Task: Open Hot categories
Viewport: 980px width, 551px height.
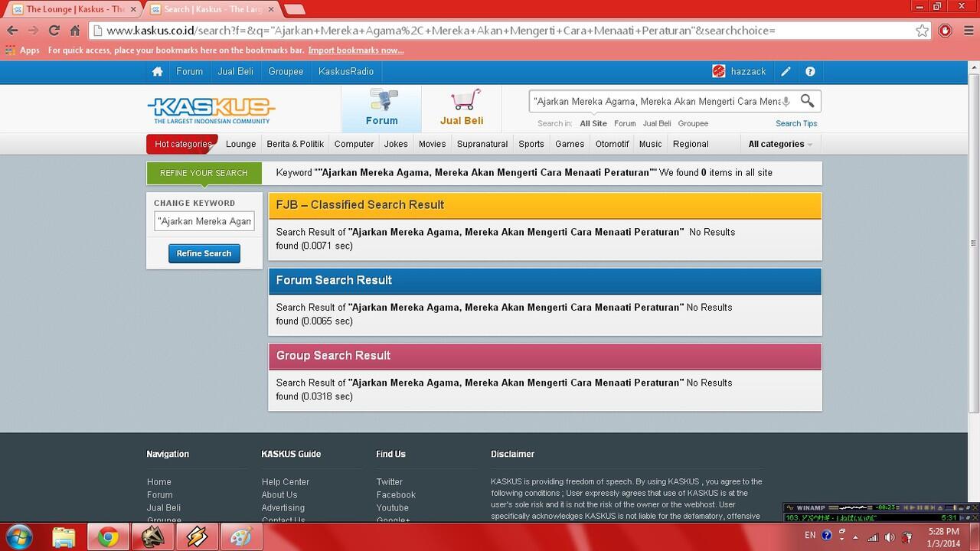Action: tap(183, 144)
